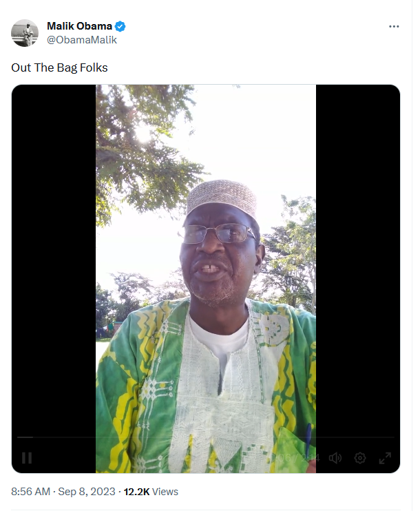Open video settings gear
420x511 pixels.
point(359,458)
